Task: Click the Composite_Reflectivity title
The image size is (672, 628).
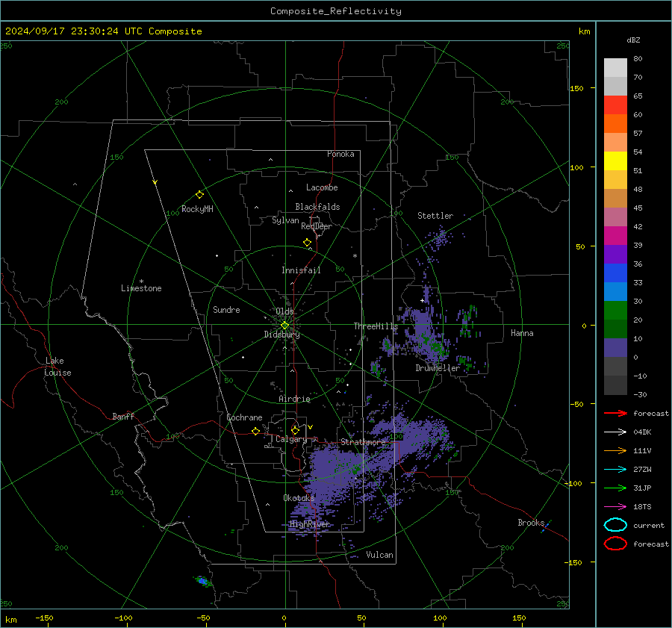Action: (x=335, y=11)
